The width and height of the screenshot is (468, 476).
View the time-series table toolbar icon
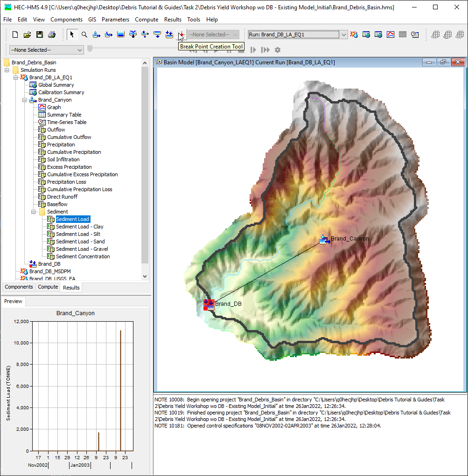415,34
